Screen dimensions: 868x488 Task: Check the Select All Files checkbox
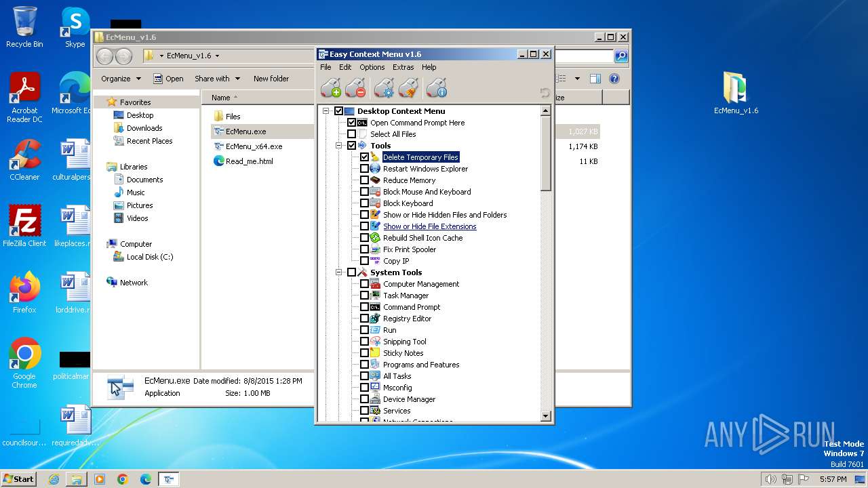(x=351, y=134)
